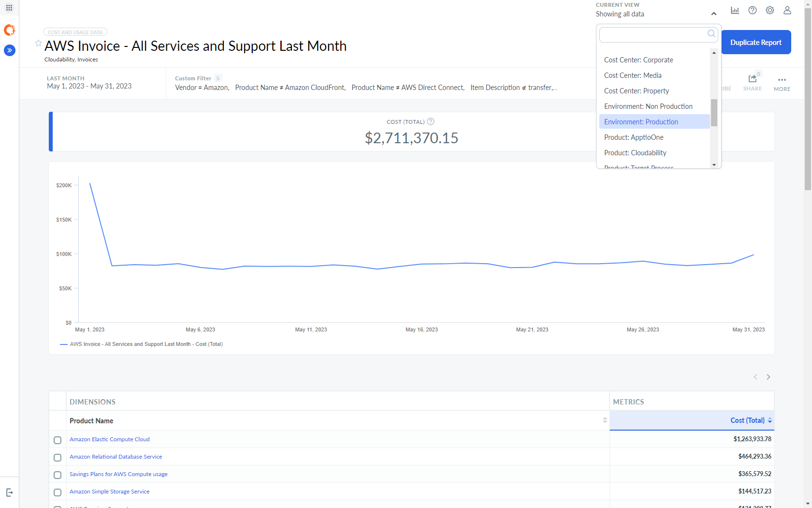The height and width of the screenshot is (508, 812).
Task: Select Environment: Production from the view list
Action: point(641,121)
